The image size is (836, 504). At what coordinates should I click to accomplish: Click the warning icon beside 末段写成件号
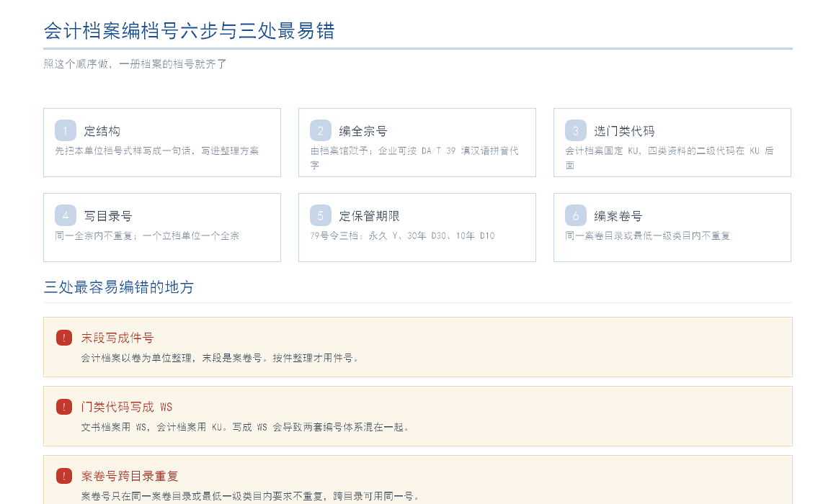64,338
